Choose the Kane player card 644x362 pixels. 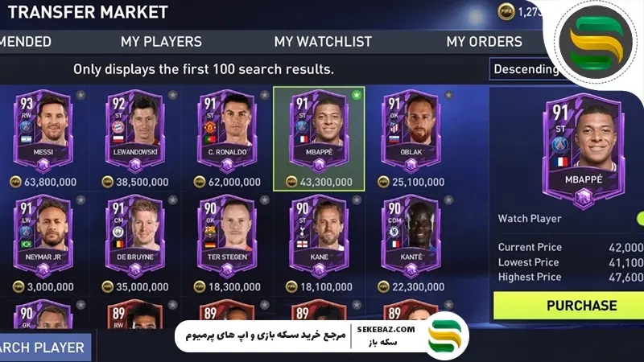pos(319,237)
